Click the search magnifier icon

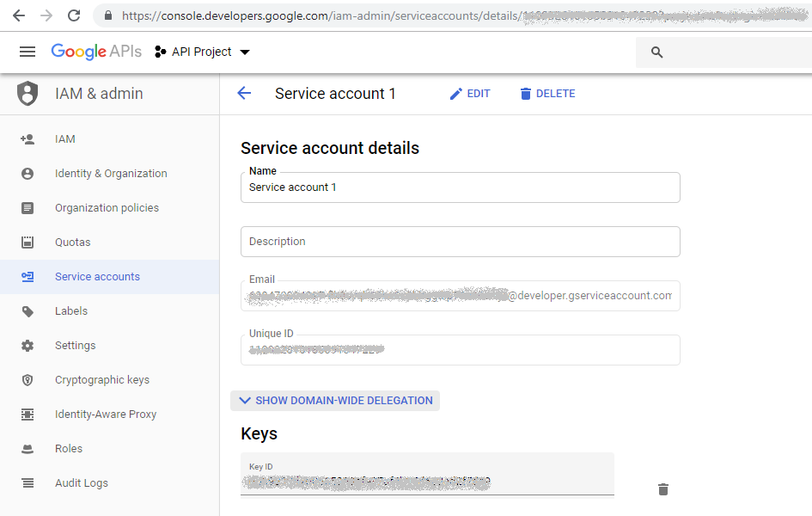pyautogui.click(x=657, y=52)
